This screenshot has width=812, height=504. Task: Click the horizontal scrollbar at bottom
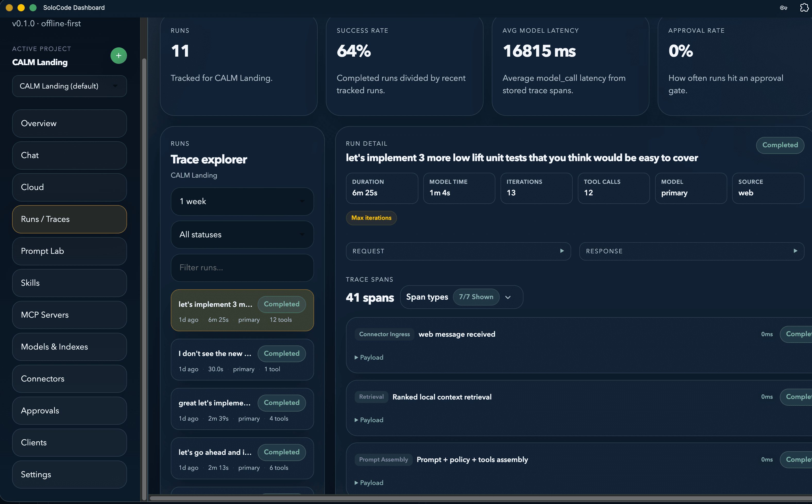tap(481, 498)
